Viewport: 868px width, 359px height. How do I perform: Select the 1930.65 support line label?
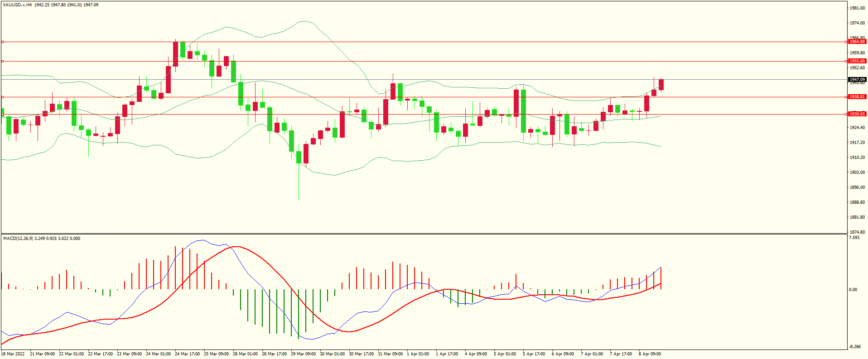(x=857, y=114)
